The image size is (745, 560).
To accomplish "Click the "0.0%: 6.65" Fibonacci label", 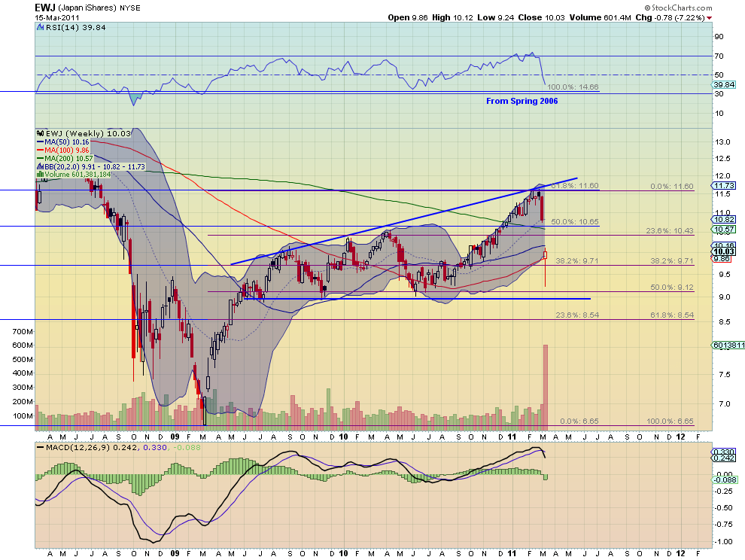I will coord(579,422).
